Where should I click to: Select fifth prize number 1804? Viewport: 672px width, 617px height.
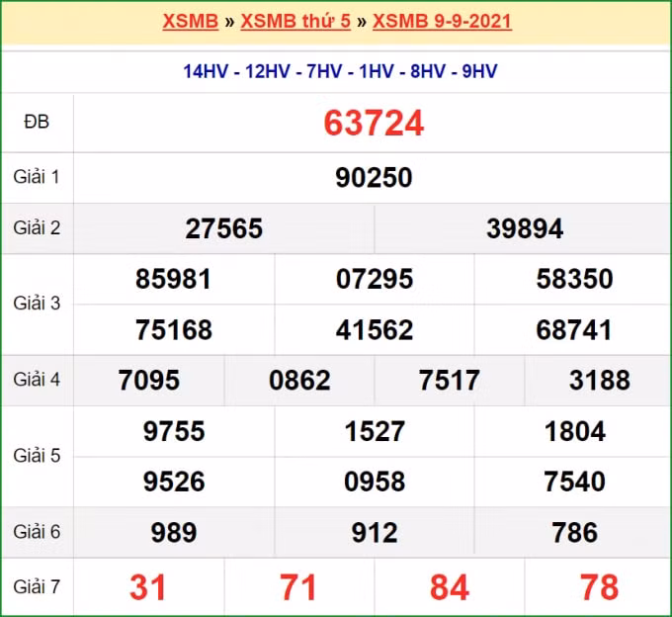(574, 431)
